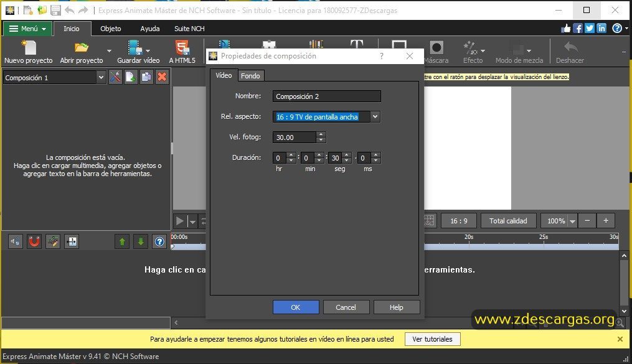
Task: Click in the Nombre field containing Composición 2
Action: tap(326, 96)
